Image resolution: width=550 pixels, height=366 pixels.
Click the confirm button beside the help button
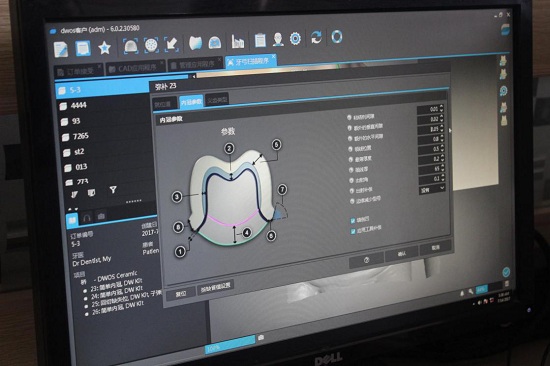click(401, 254)
